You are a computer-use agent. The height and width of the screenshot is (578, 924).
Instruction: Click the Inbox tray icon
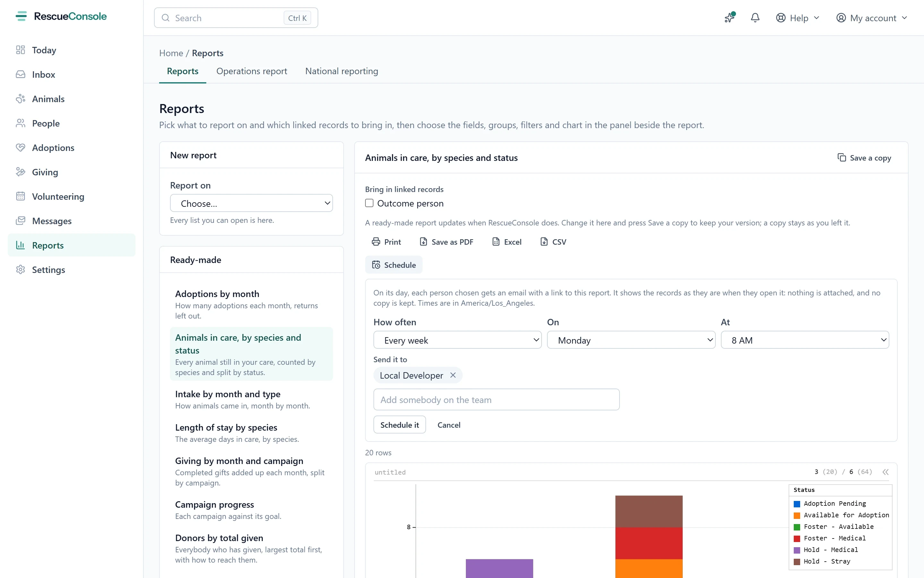21,74
